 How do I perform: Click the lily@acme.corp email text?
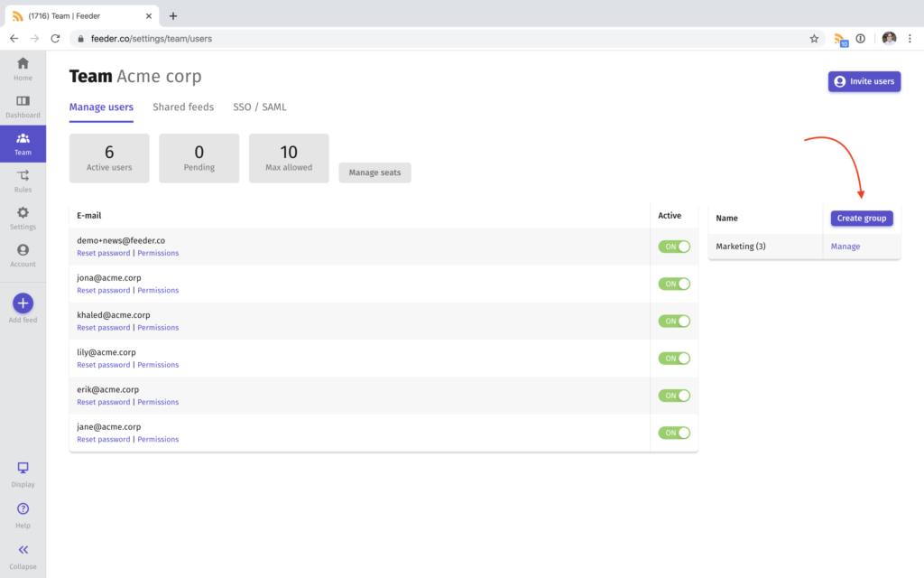point(106,352)
